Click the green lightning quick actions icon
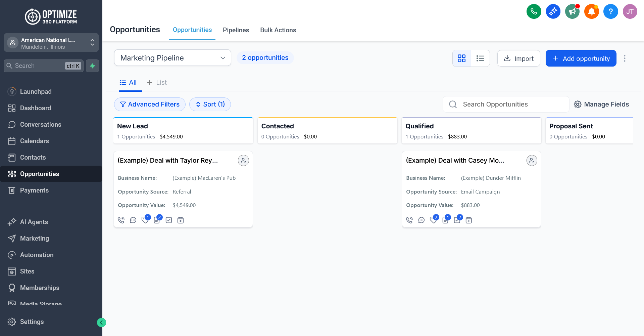Image resolution: width=644 pixels, height=336 pixels. (x=92, y=66)
